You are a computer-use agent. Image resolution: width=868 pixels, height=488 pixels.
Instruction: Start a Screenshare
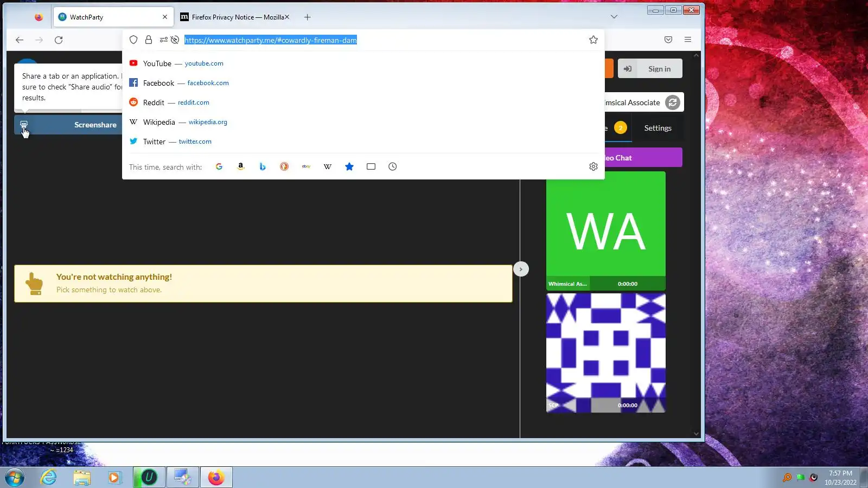point(68,125)
